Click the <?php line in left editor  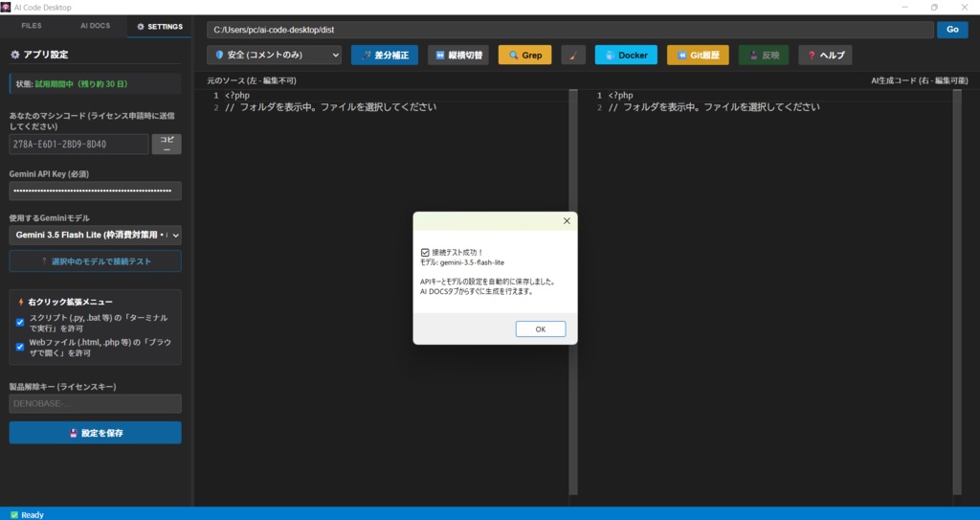(x=237, y=95)
